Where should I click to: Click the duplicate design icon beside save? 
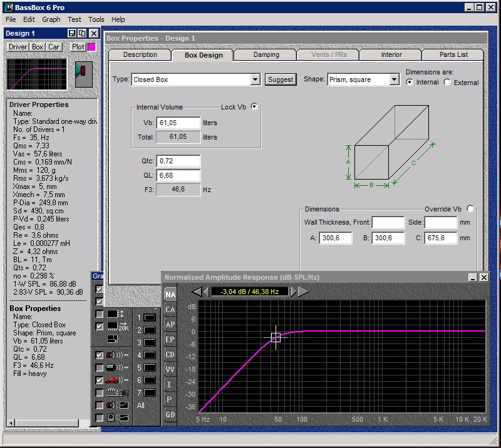[82, 33]
